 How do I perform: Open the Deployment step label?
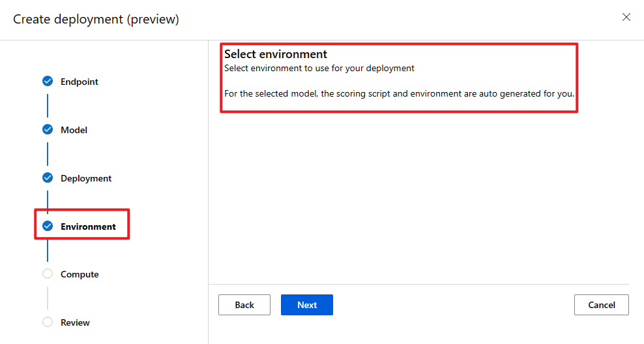click(x=86, y=178)
